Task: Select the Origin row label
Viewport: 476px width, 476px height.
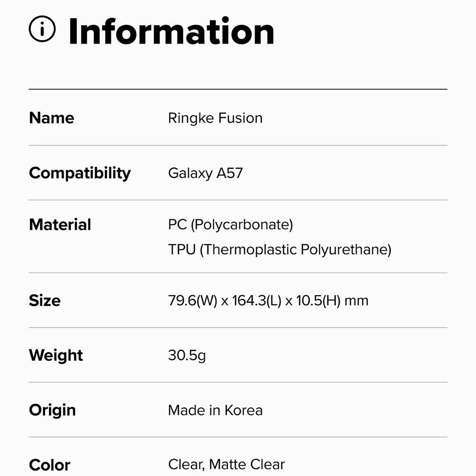Action: pos(52,410)
